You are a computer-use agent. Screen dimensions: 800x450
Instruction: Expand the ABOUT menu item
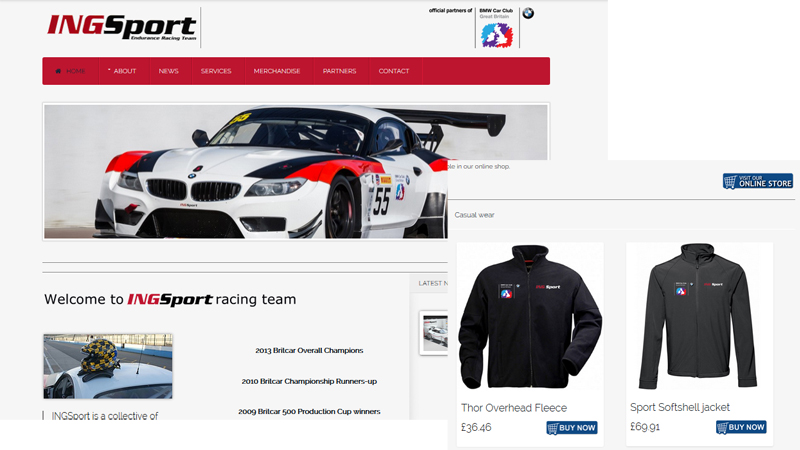coord(122,71)
